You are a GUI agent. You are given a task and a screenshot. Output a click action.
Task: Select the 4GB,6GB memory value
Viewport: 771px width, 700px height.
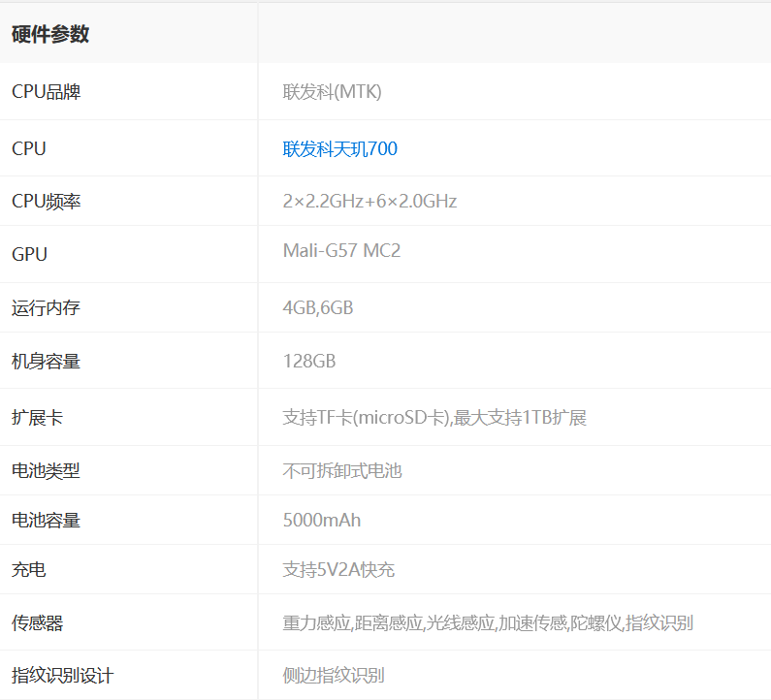[x=318, y=308]
